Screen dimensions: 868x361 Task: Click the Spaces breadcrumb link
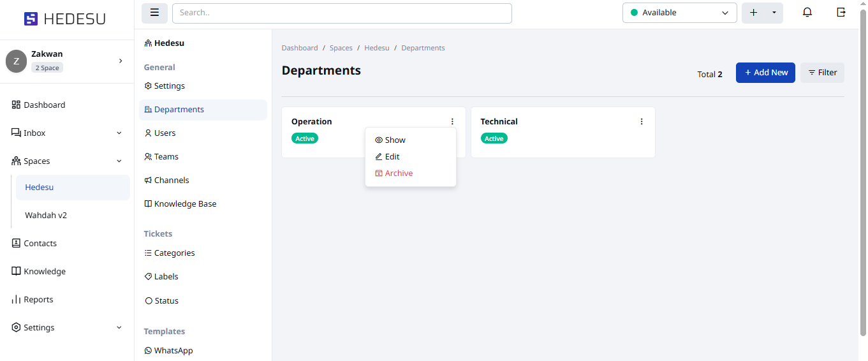pos(341,48)
